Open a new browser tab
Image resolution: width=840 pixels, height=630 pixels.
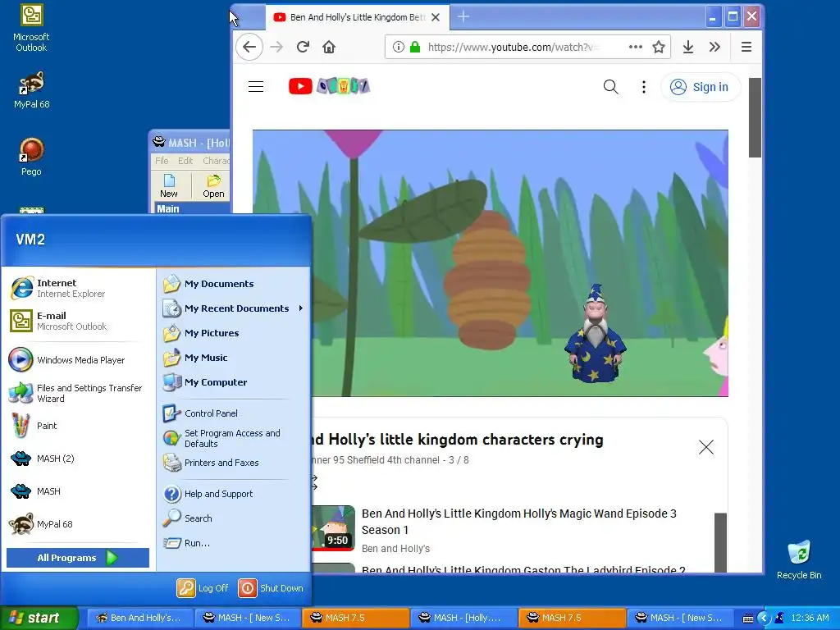tap(463, 16)
